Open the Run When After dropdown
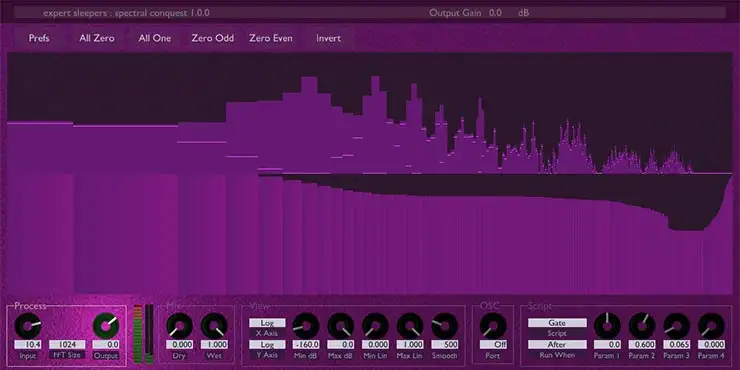 pyautogui.click(x=557, y=345)
